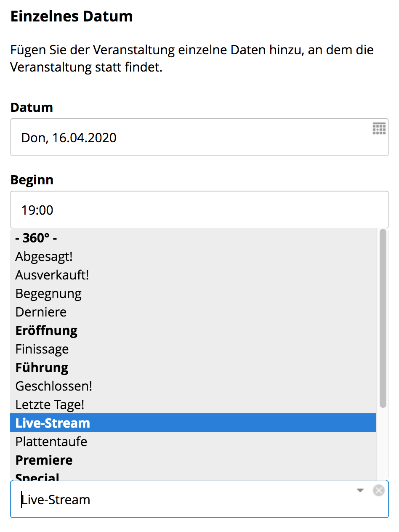Choose the "Führung" list item
The height and width of the screenshot is (532, 399).
193,367
